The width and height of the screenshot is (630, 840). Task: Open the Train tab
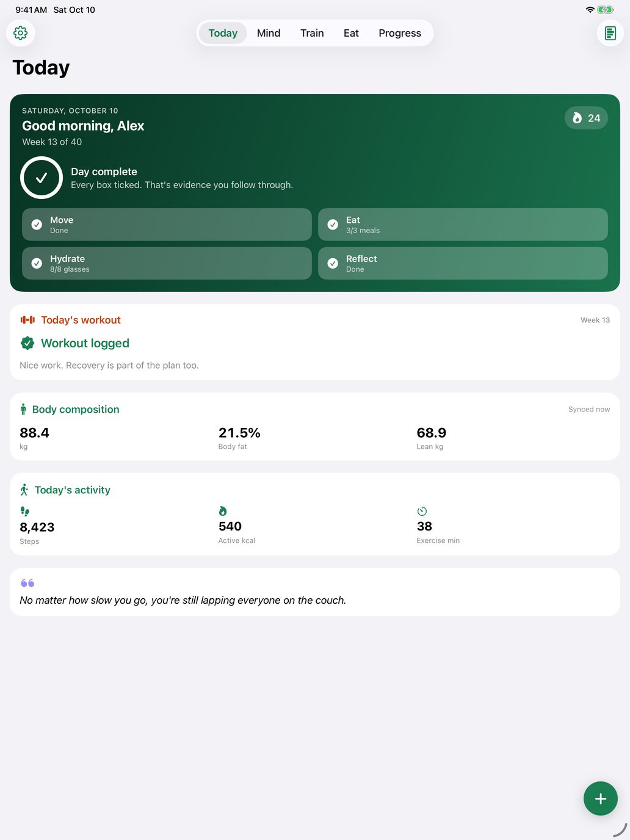(312, 33)
